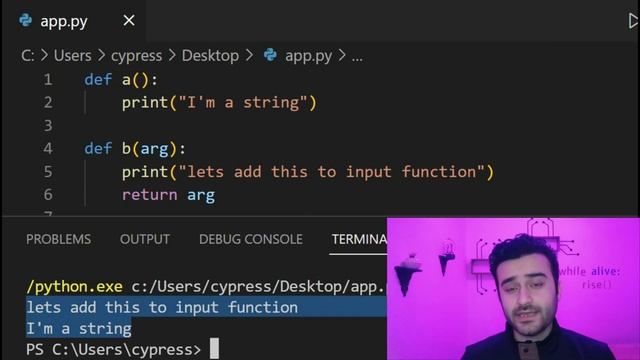
Task: Click the Python icon on app.py tab
Action: pyautogui.click(x=25, y=20)
